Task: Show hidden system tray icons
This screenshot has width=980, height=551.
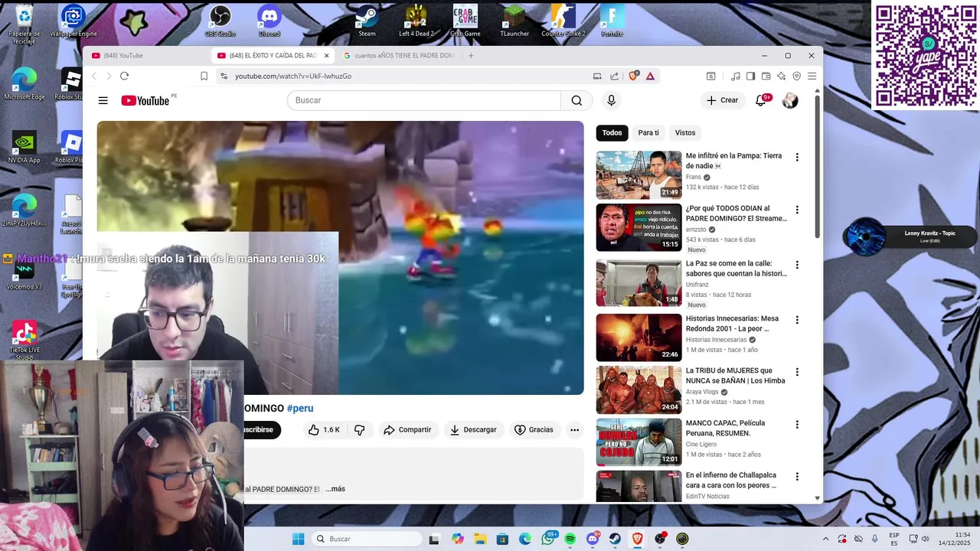Action: [x=825, y=539]
